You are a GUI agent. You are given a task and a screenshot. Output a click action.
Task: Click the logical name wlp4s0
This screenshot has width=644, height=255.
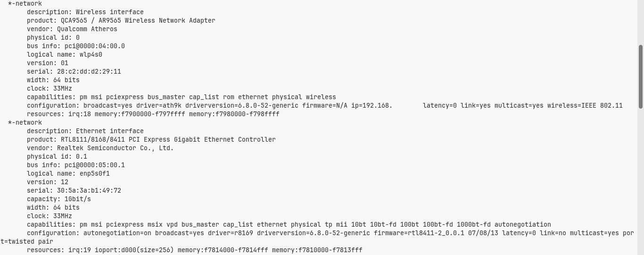(x=91, y=55)
